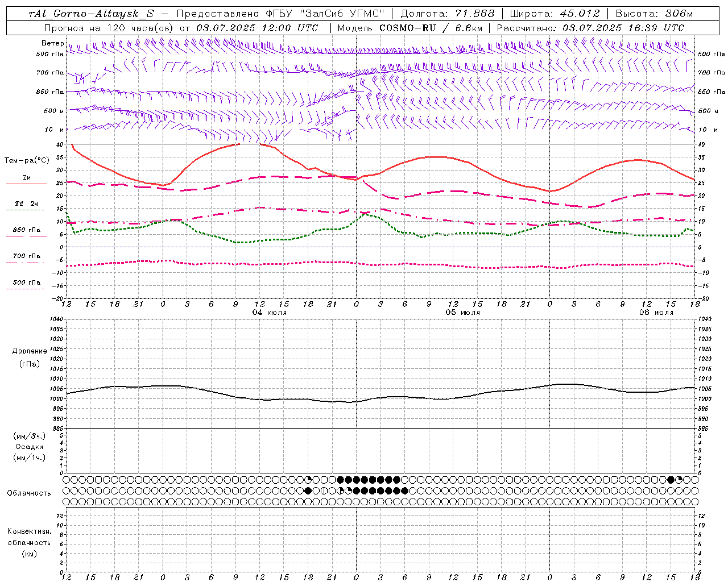Click the (гПа) unit label under Давление

point(29,364)
